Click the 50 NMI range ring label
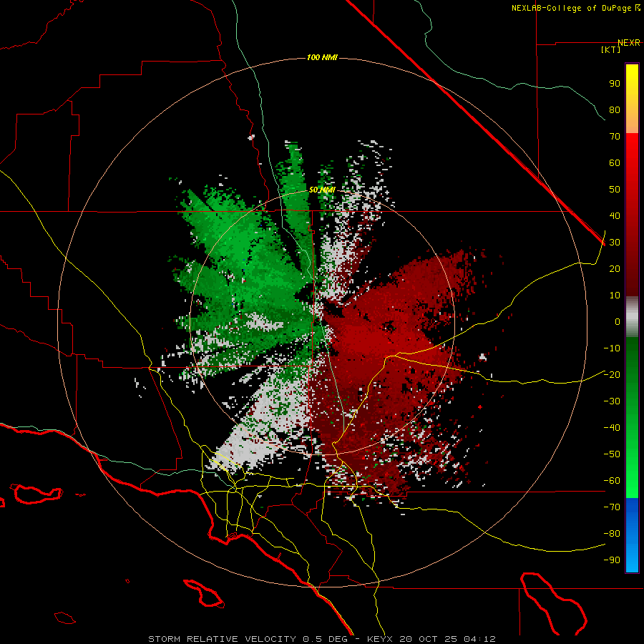This screenshot has width=644, height=644. pyautogui.click(x=322, y=190)
